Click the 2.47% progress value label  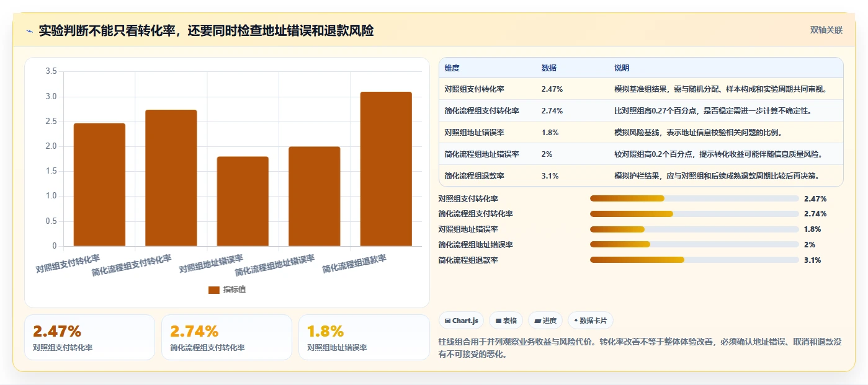pyautogui.click(x=815, y=198)
